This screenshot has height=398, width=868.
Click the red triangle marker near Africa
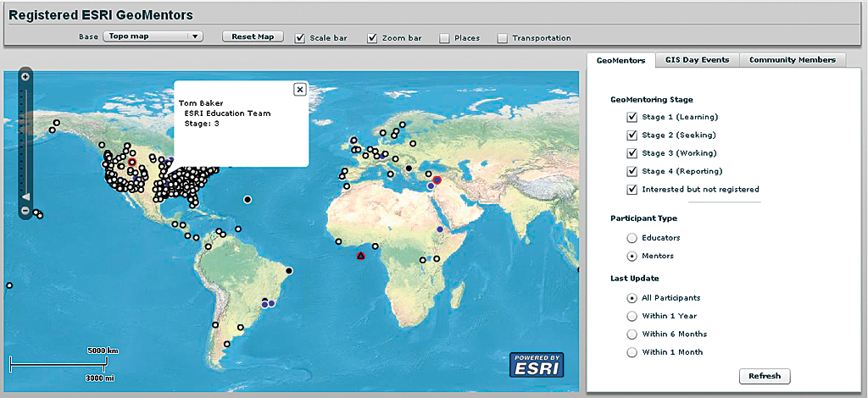pos(360,255)
